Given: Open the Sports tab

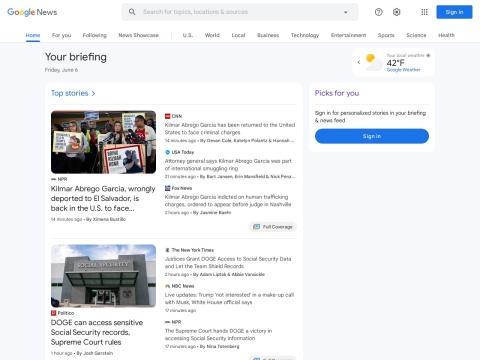Looking at the screenshot, I should pos(386,35).
